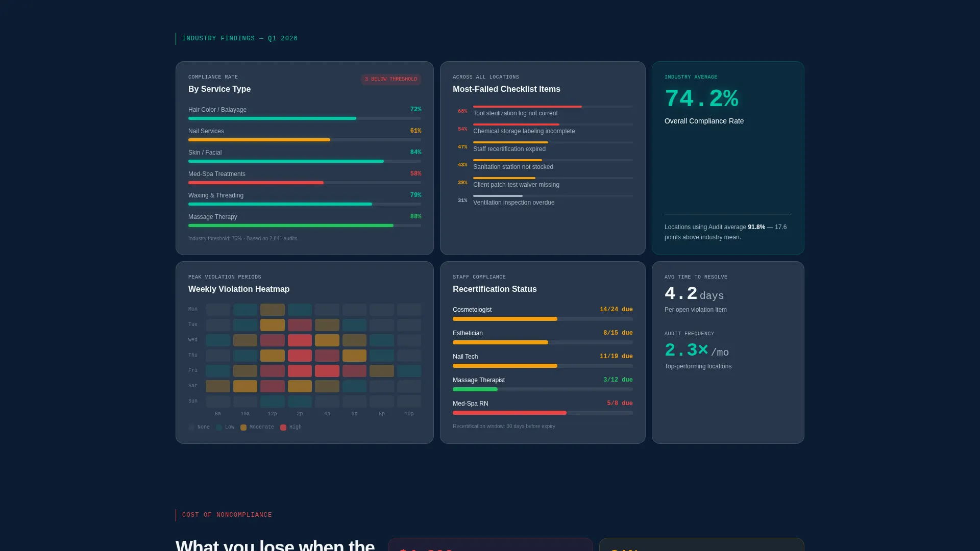The image size is (980, 551).
Task: Click 'Top-performing locations' caption
Action: pos(698,366)
